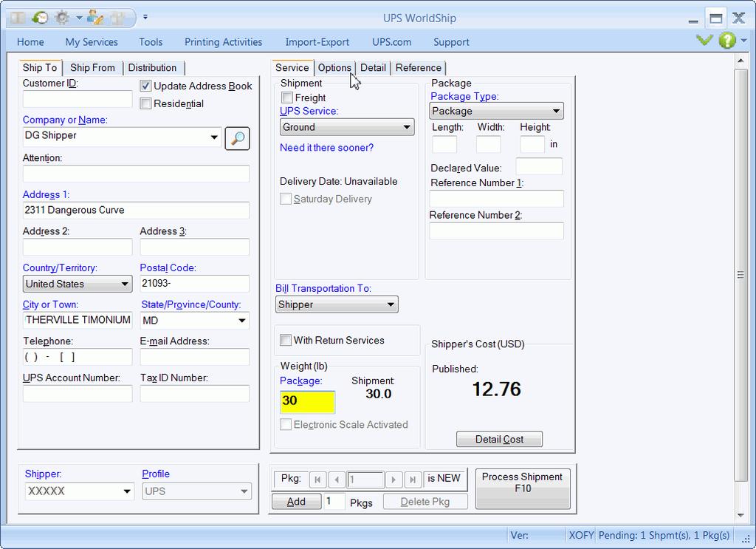This screenshot has height=549, width=756.
Task: Click the person with pencil icon
Action: click(95, 18)
